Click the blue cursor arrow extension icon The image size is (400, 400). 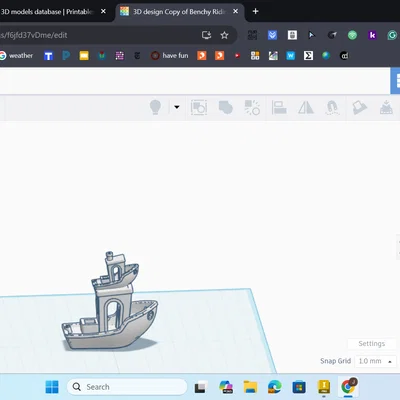pos(312,35)
